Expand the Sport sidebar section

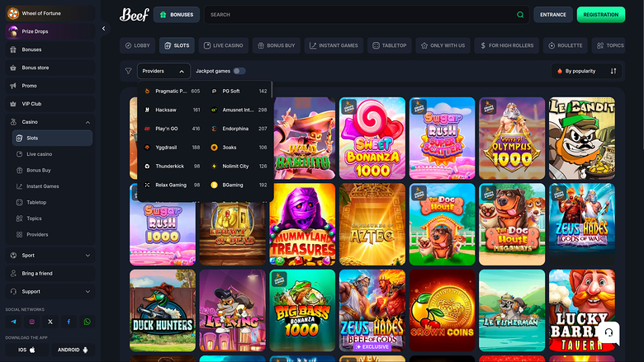tap(88, 256)
